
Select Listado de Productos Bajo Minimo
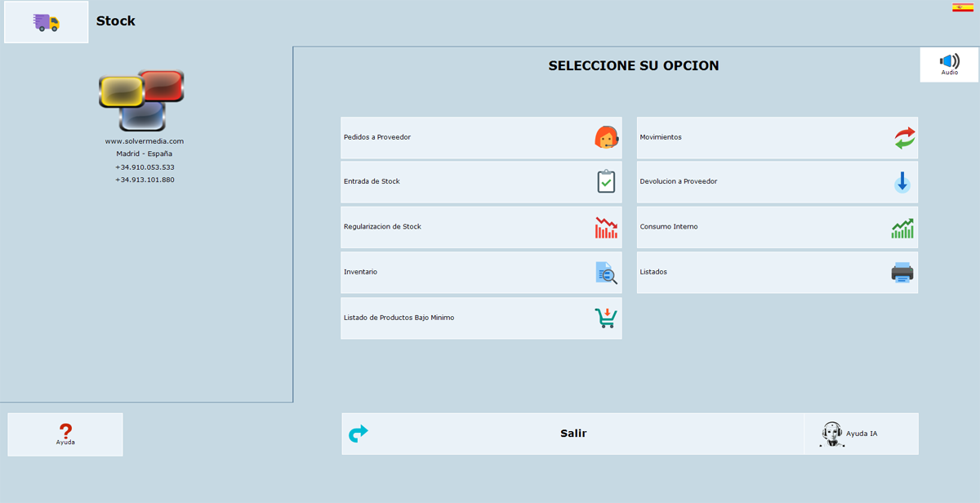[x=481, y=318]
